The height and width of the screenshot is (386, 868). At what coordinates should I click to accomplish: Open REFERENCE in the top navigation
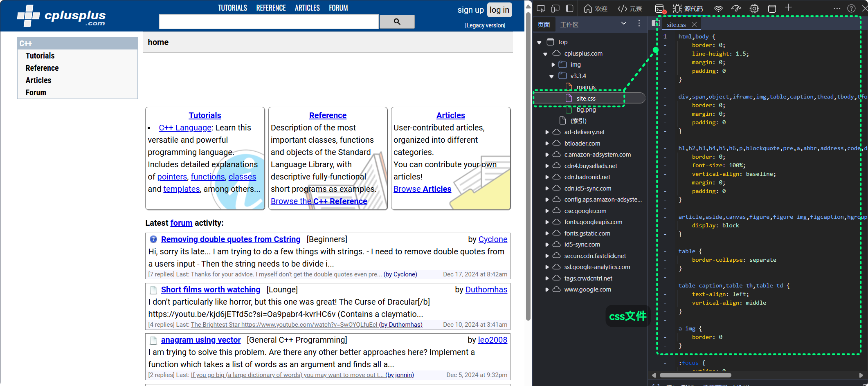pos(271,8)
